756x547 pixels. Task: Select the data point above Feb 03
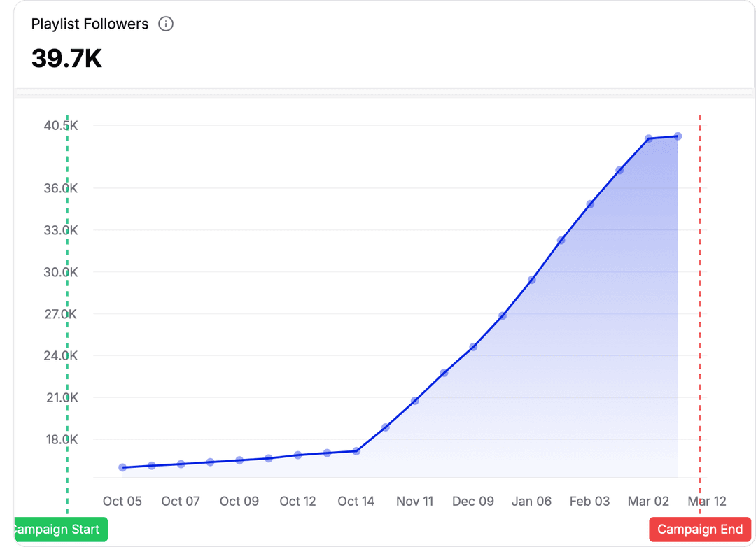coord(590,204)
